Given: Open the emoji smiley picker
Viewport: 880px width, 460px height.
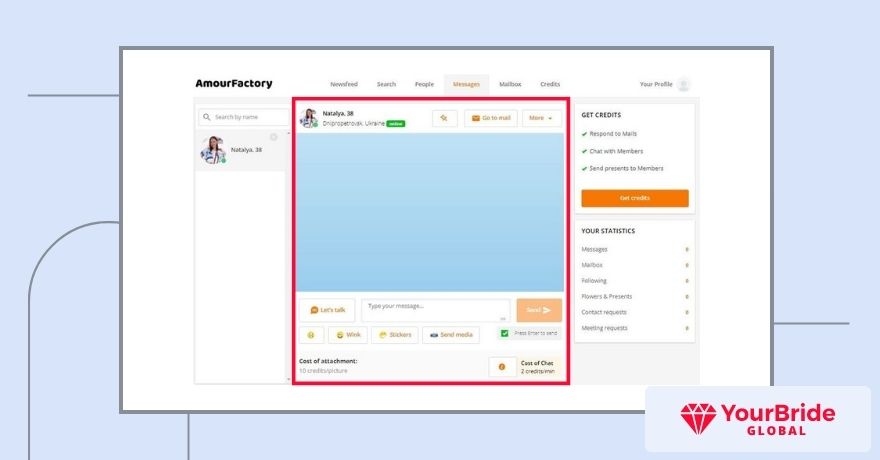Looking at the screenshot, I should (x=311, y=335).
